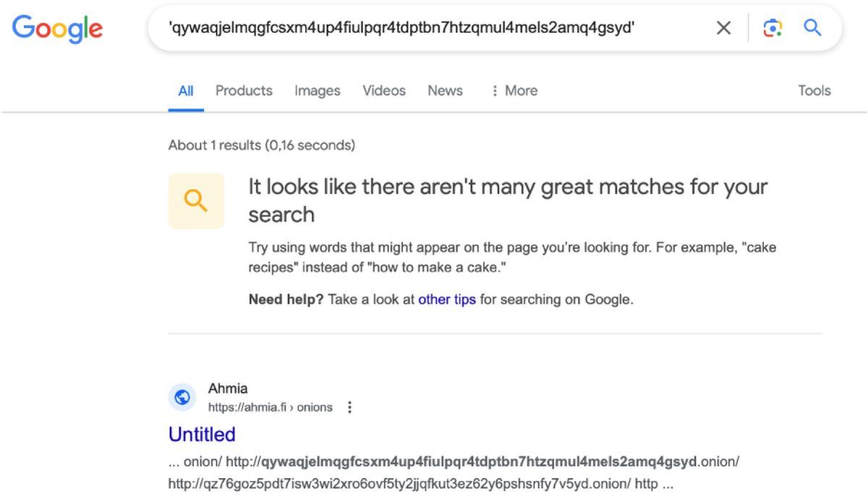Switch to the News tab
The width and height of the screenshot is (868, 494).
(445, 90)
